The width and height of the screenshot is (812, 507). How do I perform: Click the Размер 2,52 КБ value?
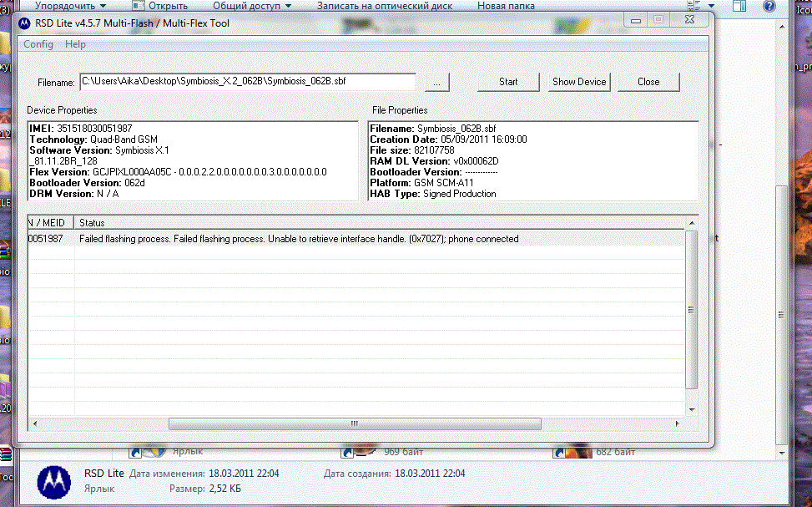pyautogui.click(x=225, y=489)
